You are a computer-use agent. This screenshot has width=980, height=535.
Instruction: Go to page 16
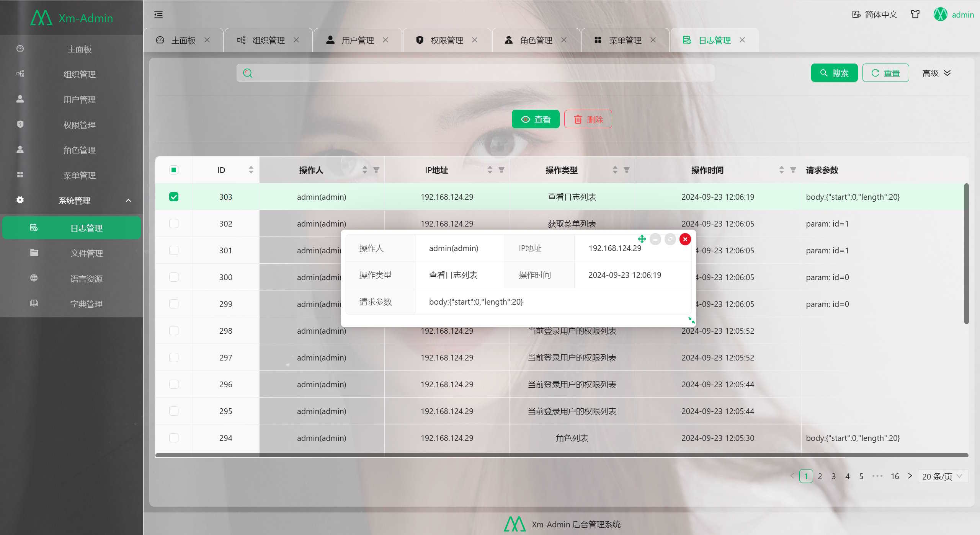coord(895,476)
